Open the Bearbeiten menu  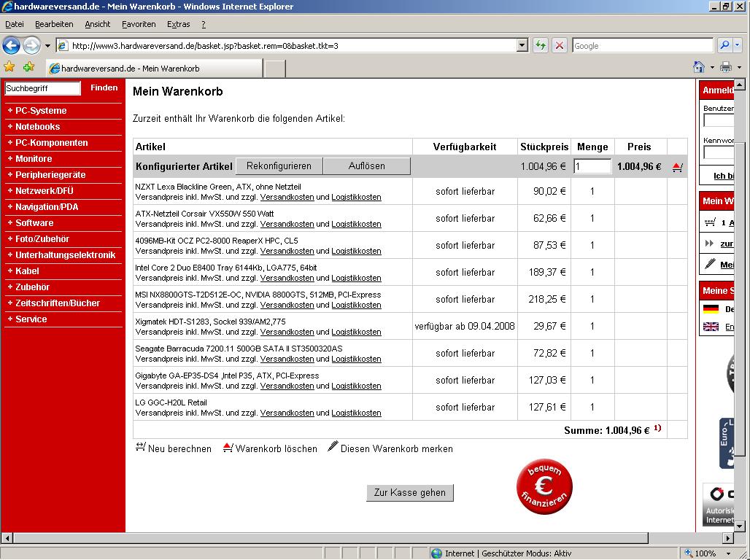[54, 24]
